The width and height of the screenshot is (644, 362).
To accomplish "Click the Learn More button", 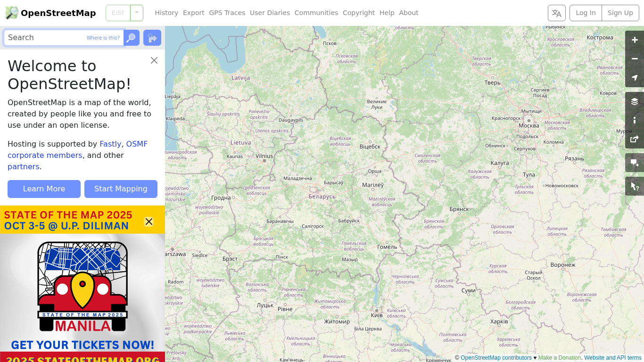I will coord(44,189).
